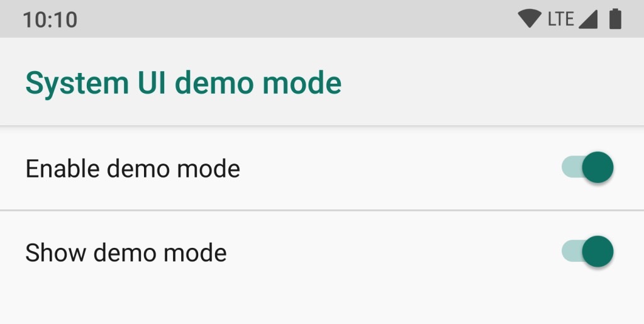Tap the battery icon in status bar
Screen dimensions: 644x324
pos(615,19)
